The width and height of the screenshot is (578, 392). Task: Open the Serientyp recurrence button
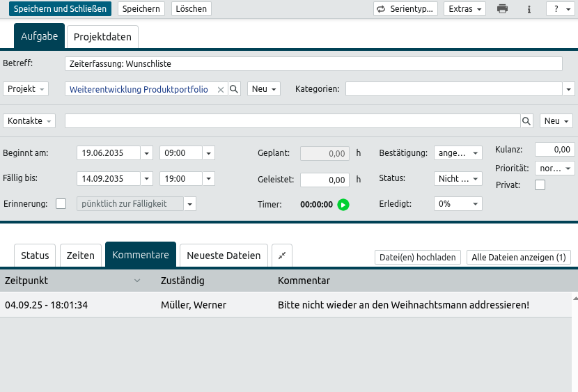tap(405, 9)
